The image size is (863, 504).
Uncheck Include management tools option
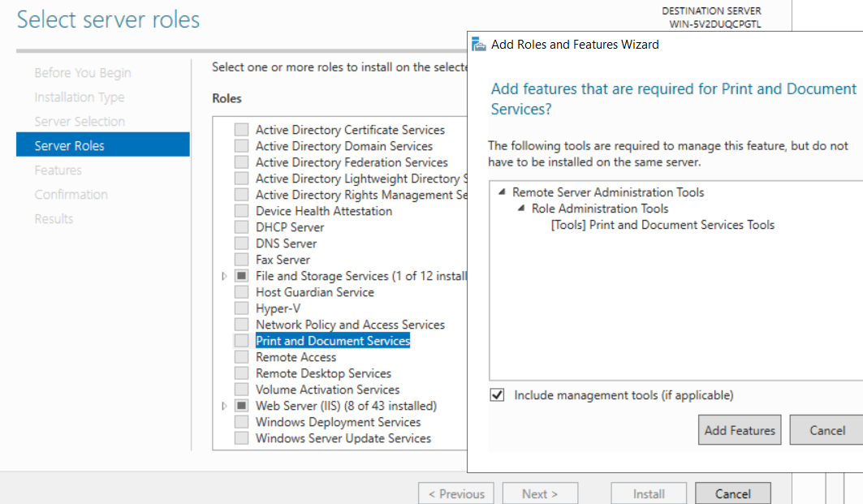(x=497, y=395)
